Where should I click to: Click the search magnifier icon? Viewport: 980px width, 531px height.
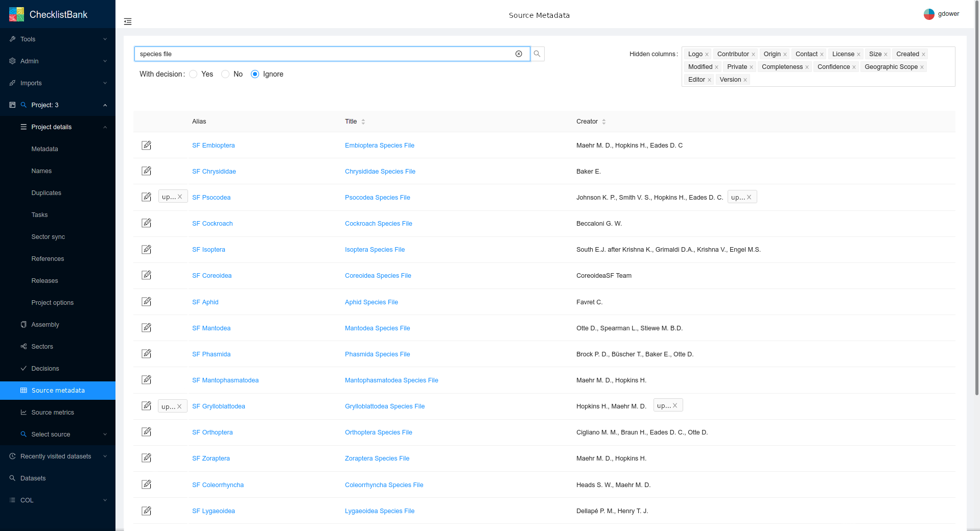(536, 54)
